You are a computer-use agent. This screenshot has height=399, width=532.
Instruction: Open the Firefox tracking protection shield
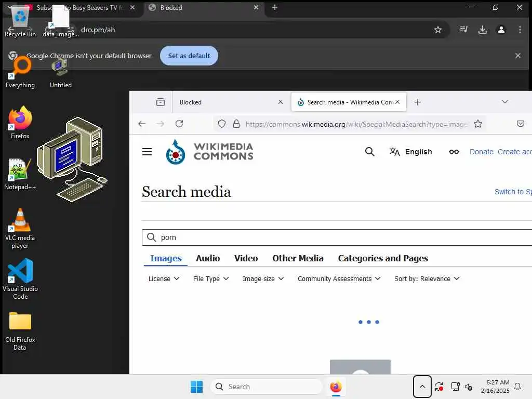pyautogui.click(x=221, y=124)
